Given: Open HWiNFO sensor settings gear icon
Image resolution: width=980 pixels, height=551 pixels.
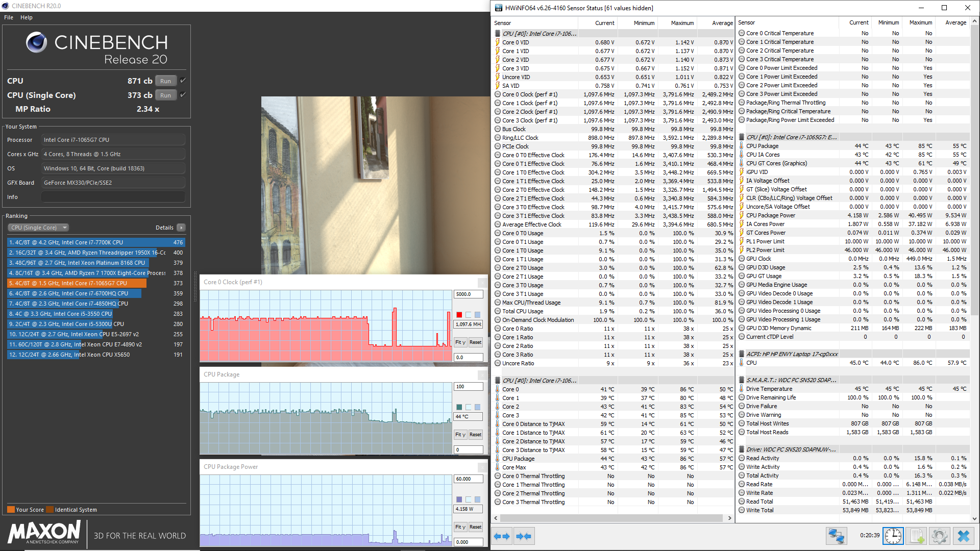Looking at the screenshot, I should (940, 536).
